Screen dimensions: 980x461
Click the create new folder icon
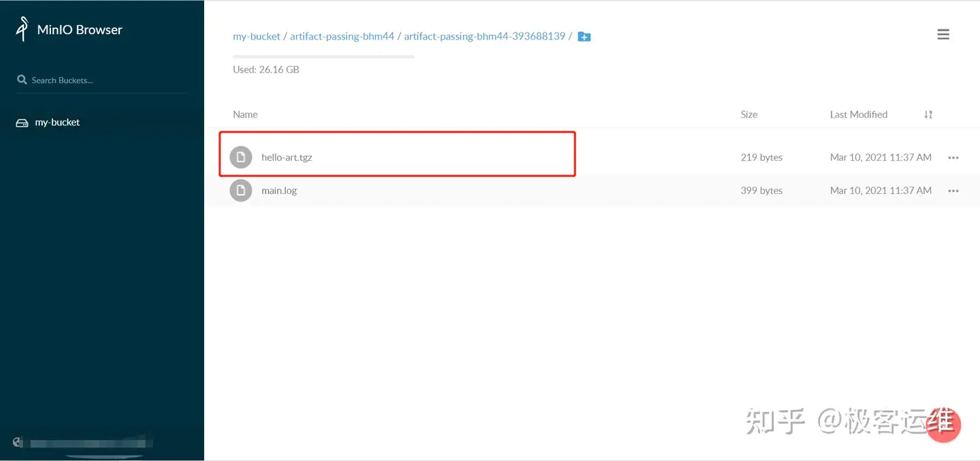[584, 37]
